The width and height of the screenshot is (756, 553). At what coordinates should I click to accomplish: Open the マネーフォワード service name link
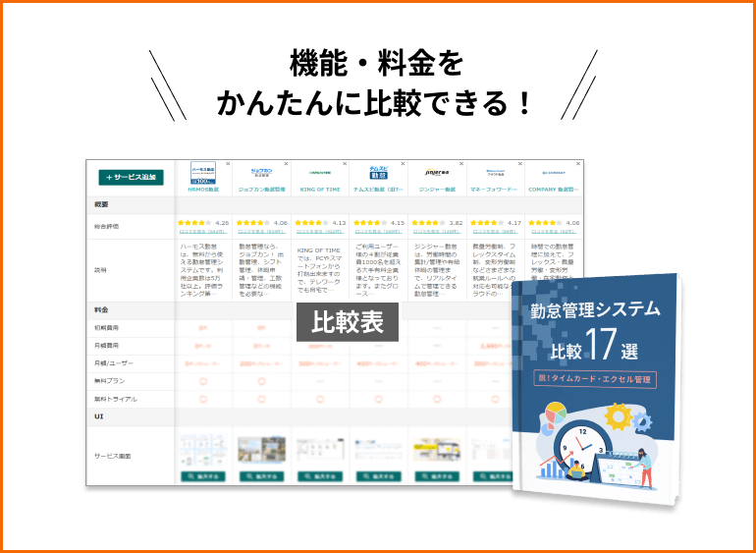point(496,190)
